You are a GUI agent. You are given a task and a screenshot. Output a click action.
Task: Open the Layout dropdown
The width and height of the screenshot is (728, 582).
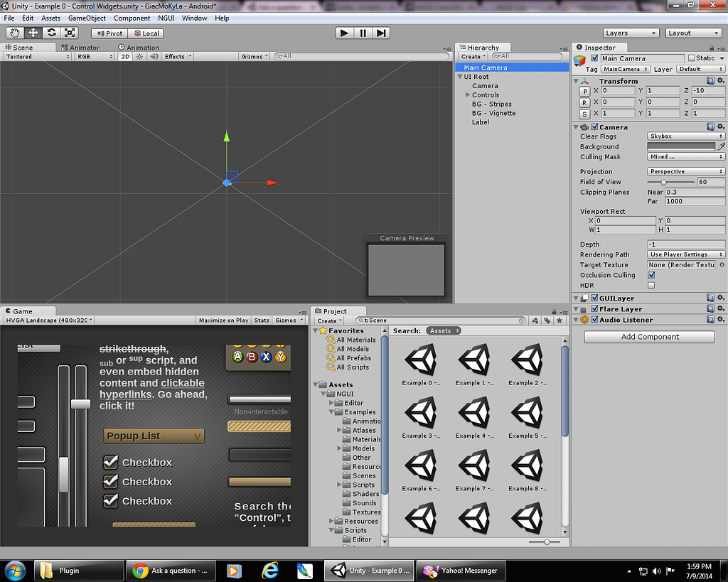693,32
